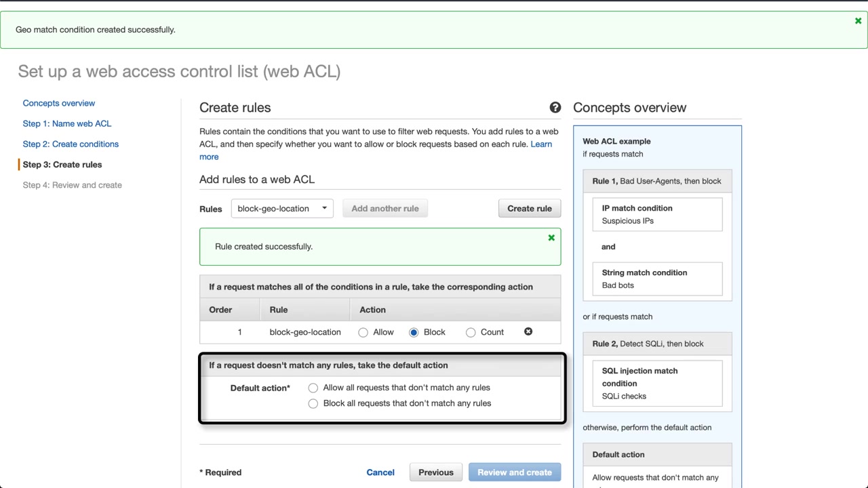The image size is (868, 488).
Task: Click the Cancel link
Action: tap(380, 472)
